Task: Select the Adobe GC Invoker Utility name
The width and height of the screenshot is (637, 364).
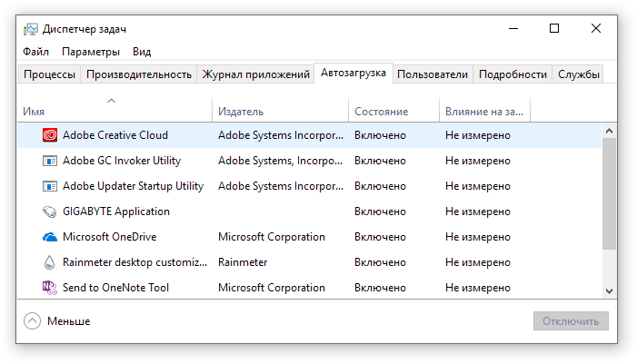Action: tap(122, 161)
